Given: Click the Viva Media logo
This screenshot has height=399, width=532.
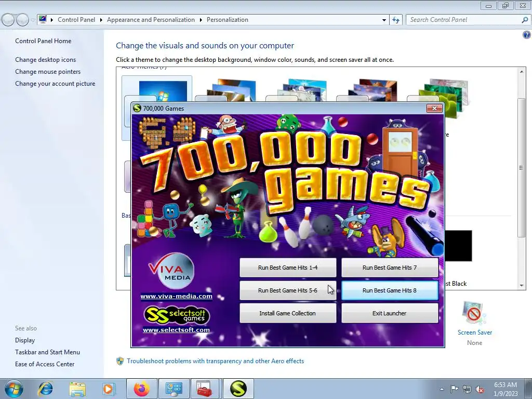Looking at the screenshot, I should pos(171,271).
